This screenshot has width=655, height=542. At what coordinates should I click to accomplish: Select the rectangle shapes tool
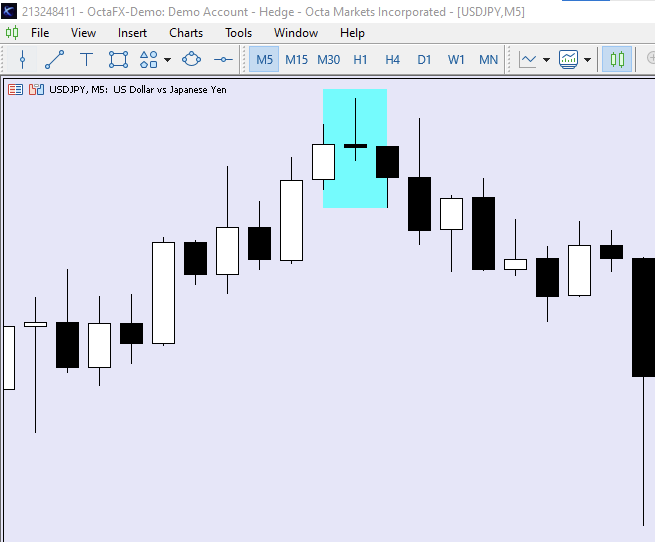[x=118, y=60]
